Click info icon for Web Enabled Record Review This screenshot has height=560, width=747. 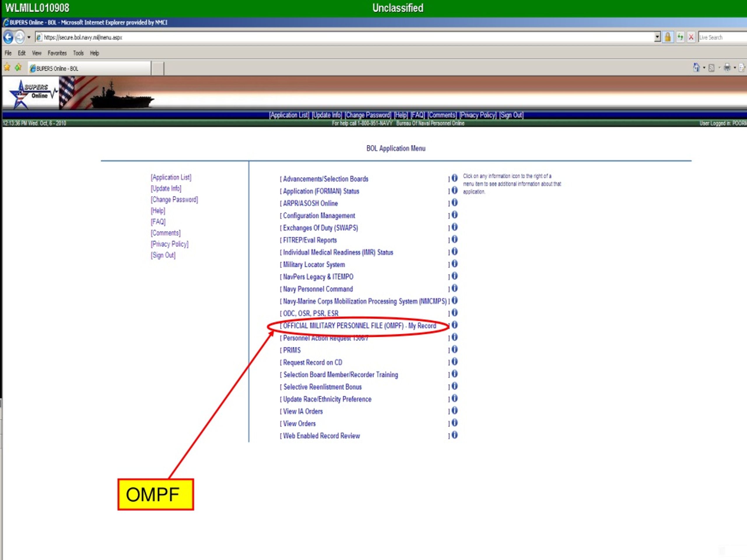pyautogui.click(x=455, y=435)
